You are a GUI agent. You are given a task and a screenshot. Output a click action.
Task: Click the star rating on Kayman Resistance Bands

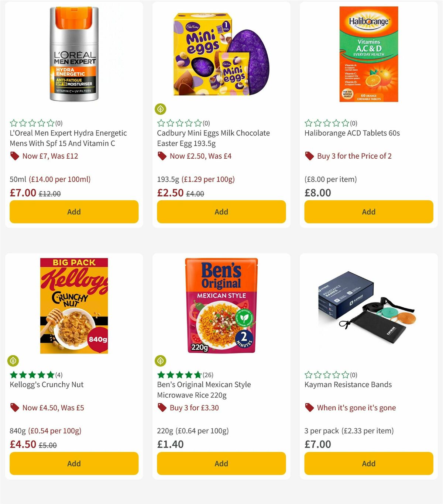326,374
